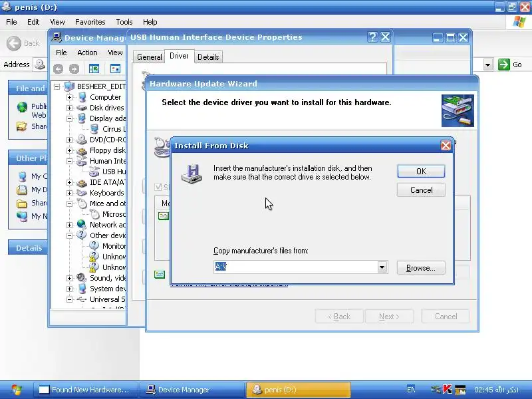Collapse the Human Interface Devices node
The image size is (532, 399).
(x=69, y=161)
